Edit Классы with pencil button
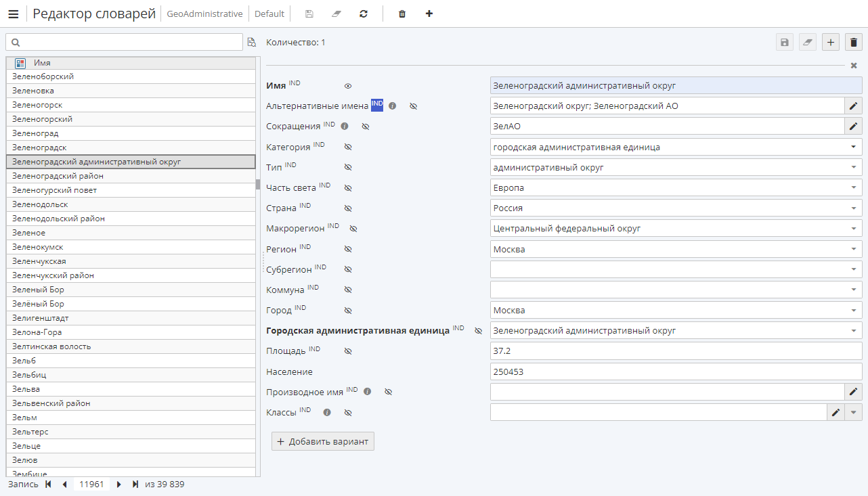This screenshot has width=868, height=496. pyautogui.click(x=836, y=412)
